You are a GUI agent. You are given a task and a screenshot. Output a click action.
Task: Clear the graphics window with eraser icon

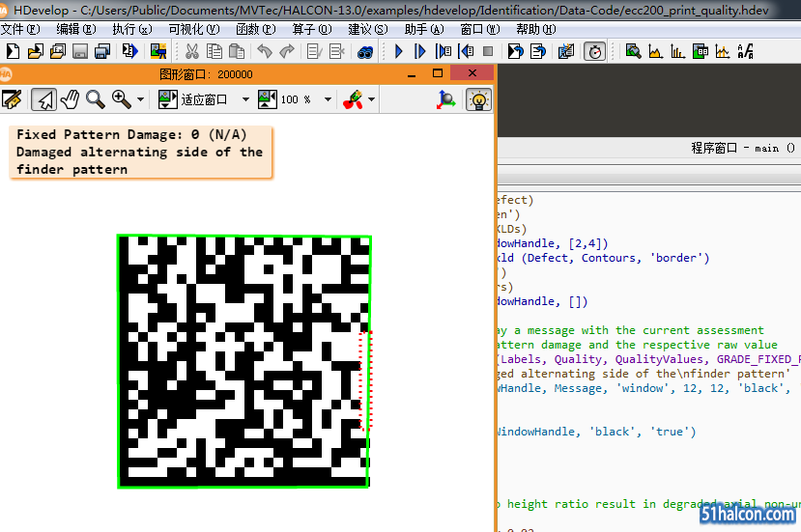(12, 99)
